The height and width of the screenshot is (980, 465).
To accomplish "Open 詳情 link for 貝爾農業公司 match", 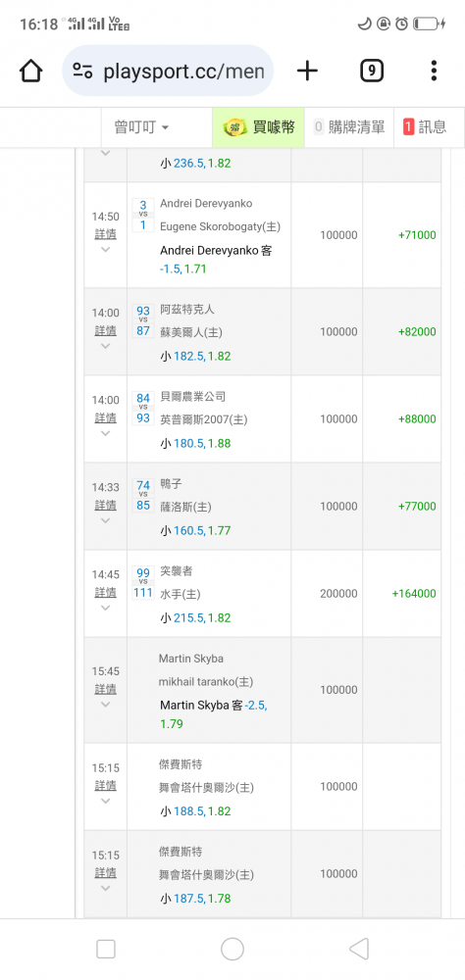I will (105, 416).
